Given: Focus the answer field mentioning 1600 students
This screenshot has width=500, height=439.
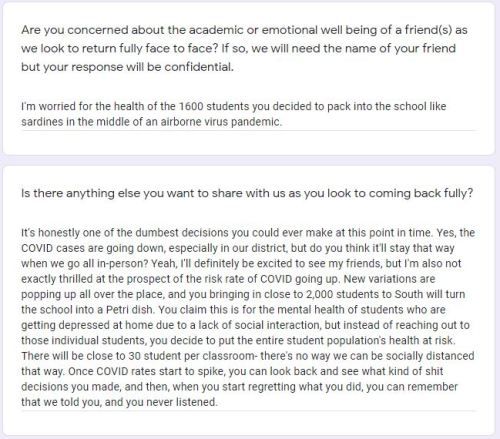Looking at the screenshot, I should [249, 114].
